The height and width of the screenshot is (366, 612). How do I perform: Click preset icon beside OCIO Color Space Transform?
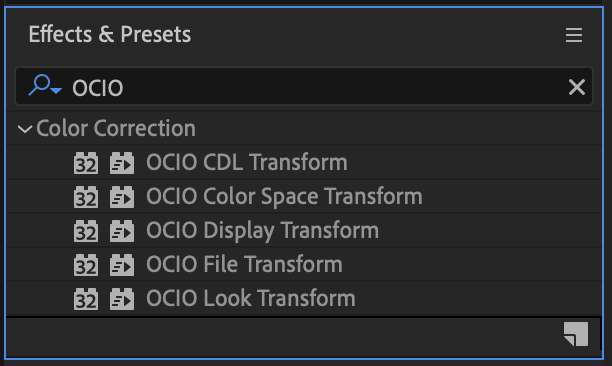coord(122,197)
